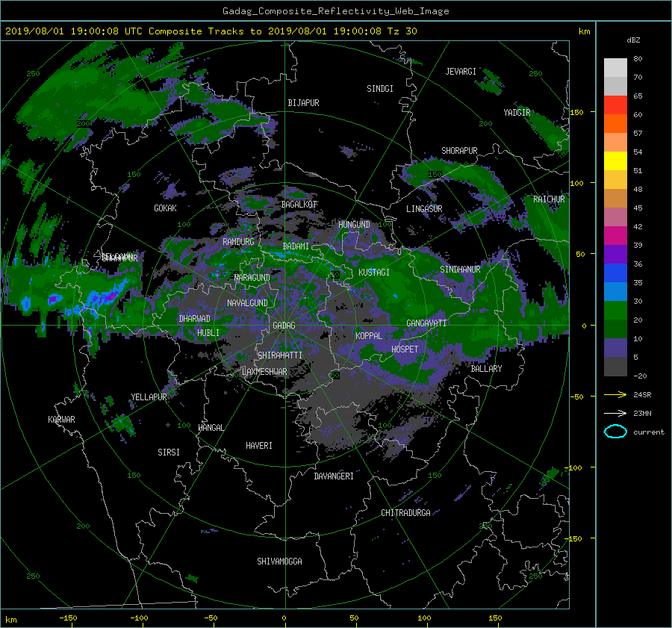Click the DAVANGERI city label
The width and height of the screenshot is (672, 628).
[334, 476]
